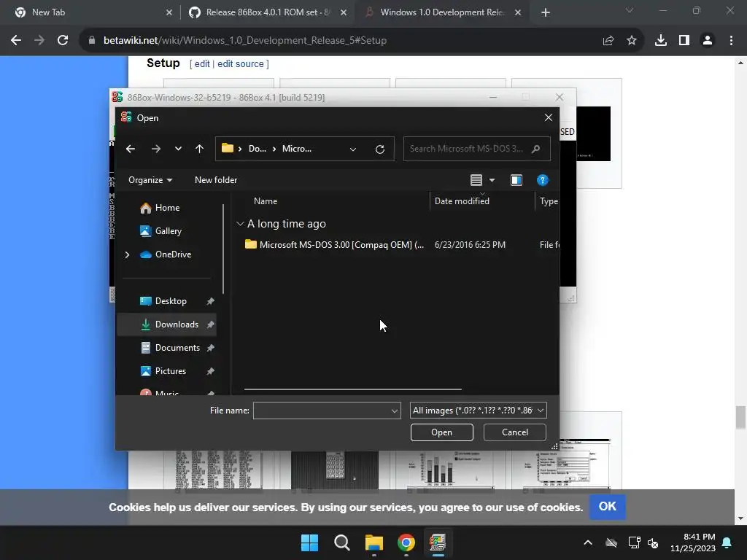747x560 pixels.
Task: Click the Setup 'edit' link
Action: 202,64
